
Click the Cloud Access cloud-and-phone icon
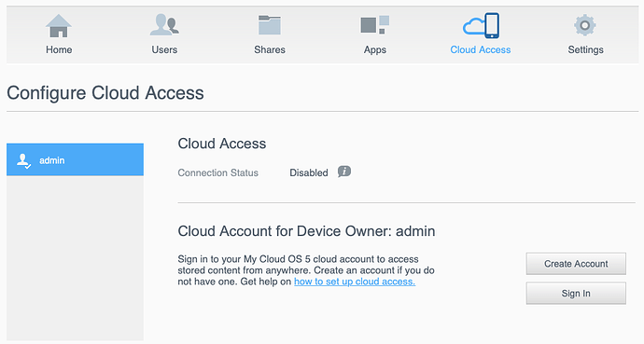[x=481, y=25]
